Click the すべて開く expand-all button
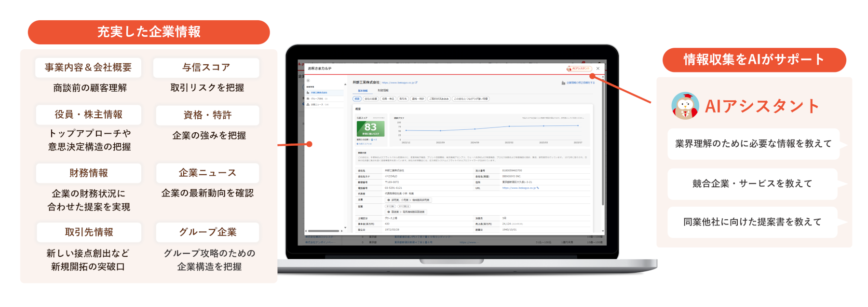The width and height of the screenshot is (868, 307). click(390, 206)
